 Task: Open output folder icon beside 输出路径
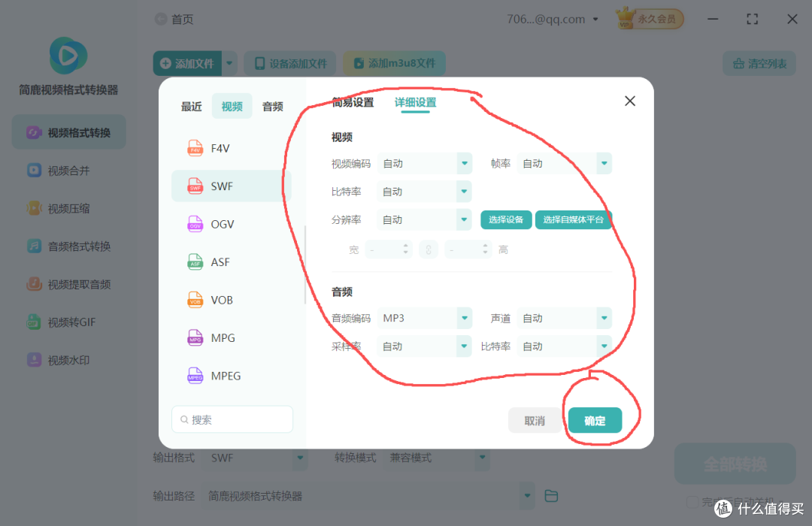pyautogui.click(x=552, y=496)
